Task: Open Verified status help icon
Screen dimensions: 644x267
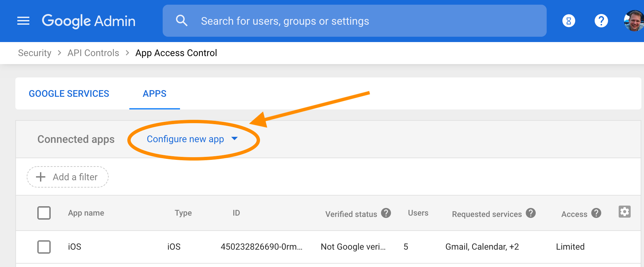Action: 386,213
